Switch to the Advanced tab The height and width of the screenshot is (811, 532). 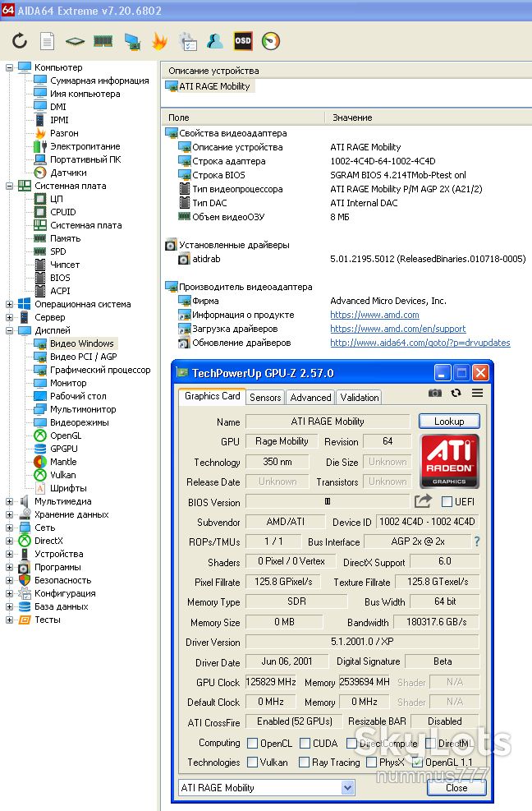tap(310, 397)
